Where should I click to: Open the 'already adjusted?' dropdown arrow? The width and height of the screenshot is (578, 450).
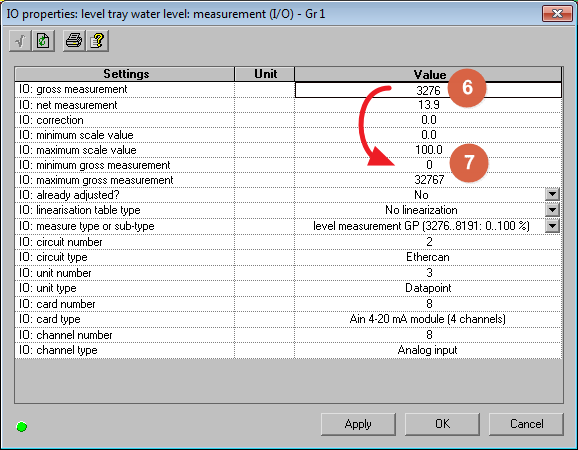coord(552,194)
